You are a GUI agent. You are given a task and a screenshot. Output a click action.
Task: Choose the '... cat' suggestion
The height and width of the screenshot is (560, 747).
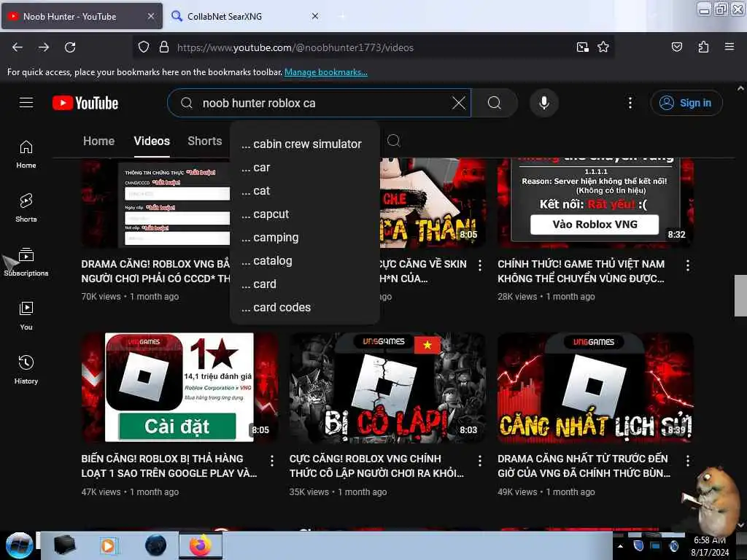[305, 190]
